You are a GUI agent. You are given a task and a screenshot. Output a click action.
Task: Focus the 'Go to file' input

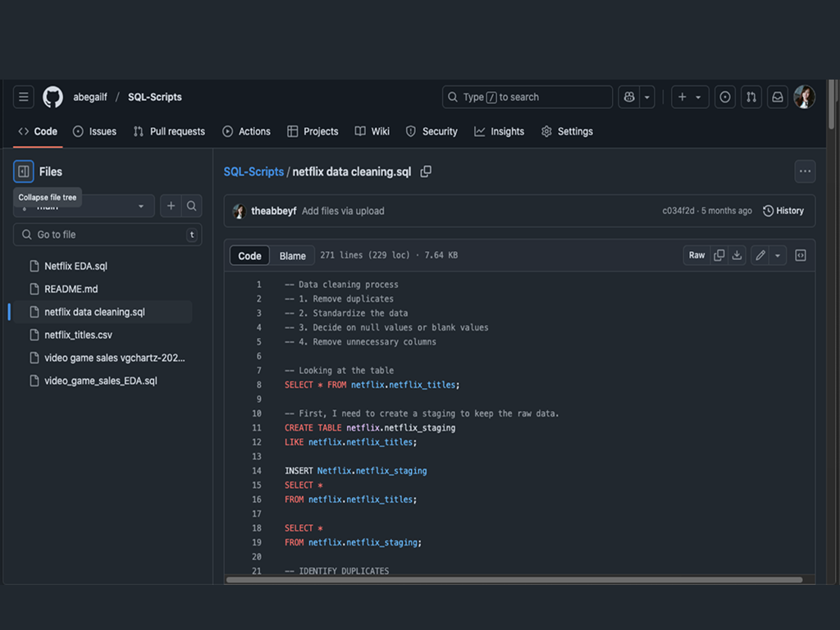107,235
